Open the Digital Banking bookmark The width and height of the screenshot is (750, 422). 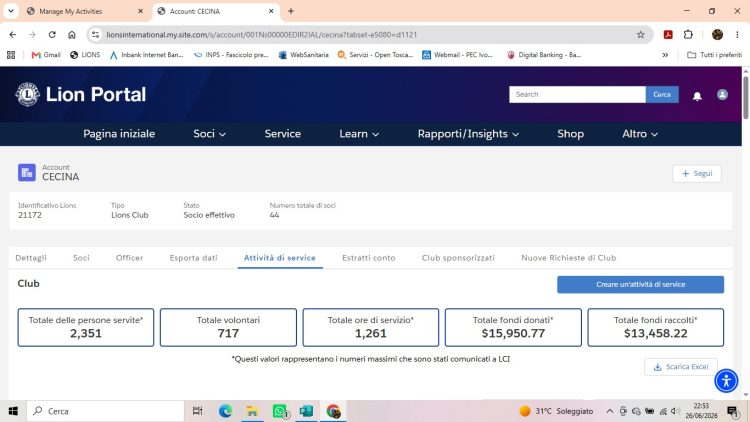[x=544, y=55]
